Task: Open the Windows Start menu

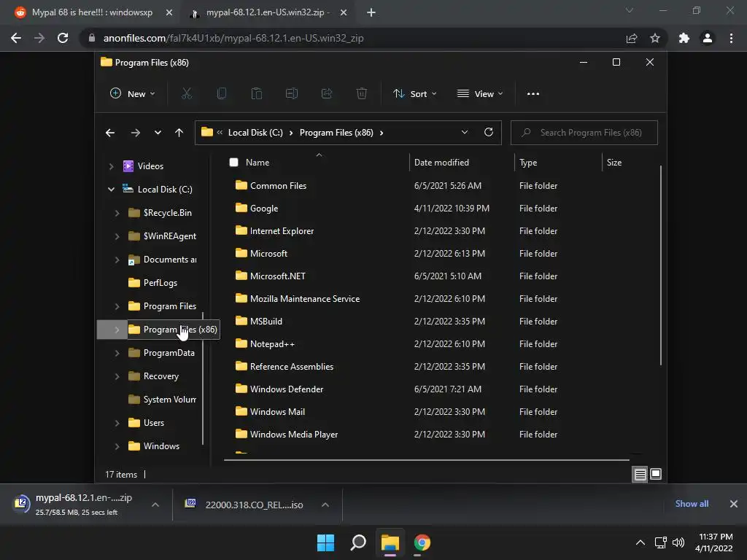Action: (x=326, y=542)
